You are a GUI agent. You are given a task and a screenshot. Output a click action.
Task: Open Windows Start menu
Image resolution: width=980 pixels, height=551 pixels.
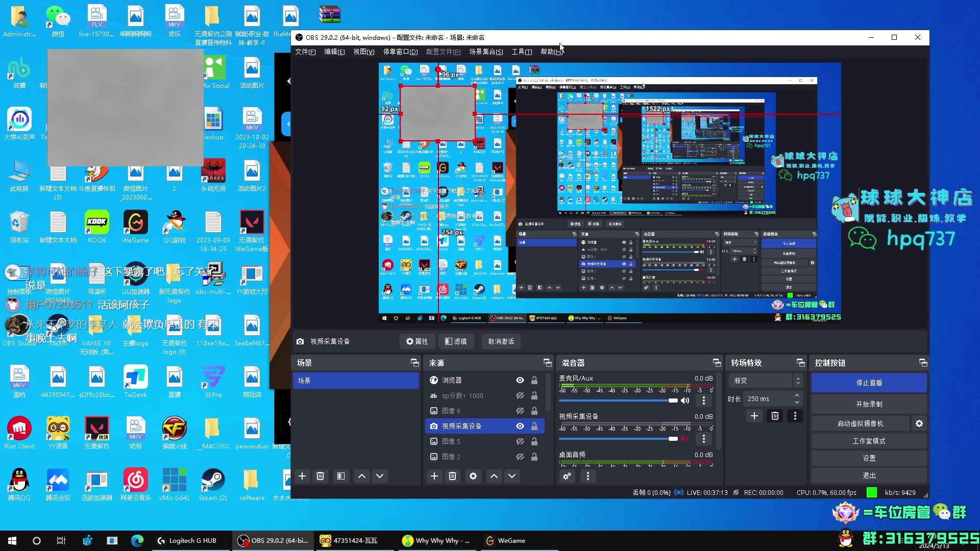pyautogui.click(x=12, y=541)
